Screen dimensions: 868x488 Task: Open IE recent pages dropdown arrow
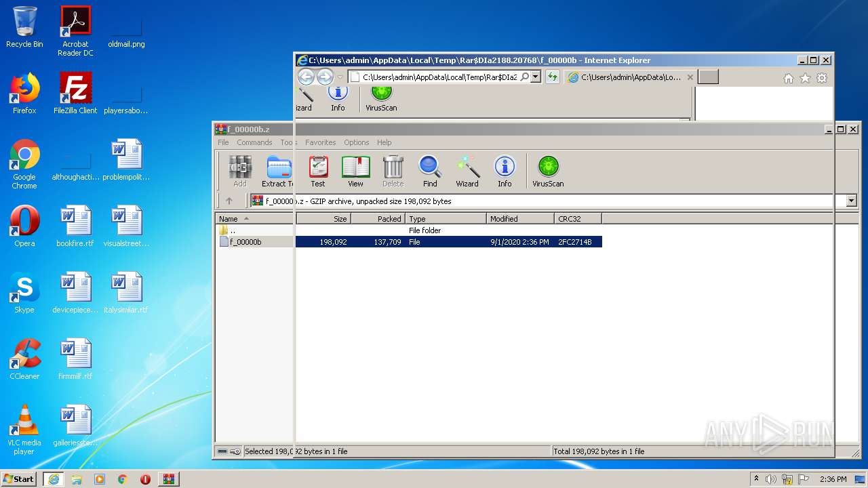click(340, 77)
